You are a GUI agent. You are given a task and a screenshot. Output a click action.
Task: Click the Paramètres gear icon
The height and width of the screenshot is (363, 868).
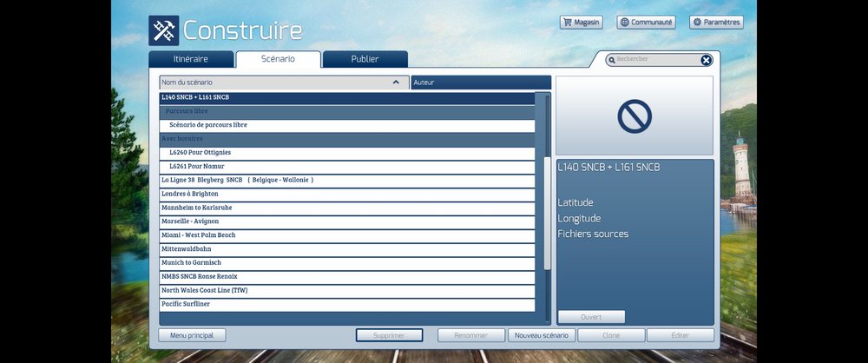[x=697, y=23]
